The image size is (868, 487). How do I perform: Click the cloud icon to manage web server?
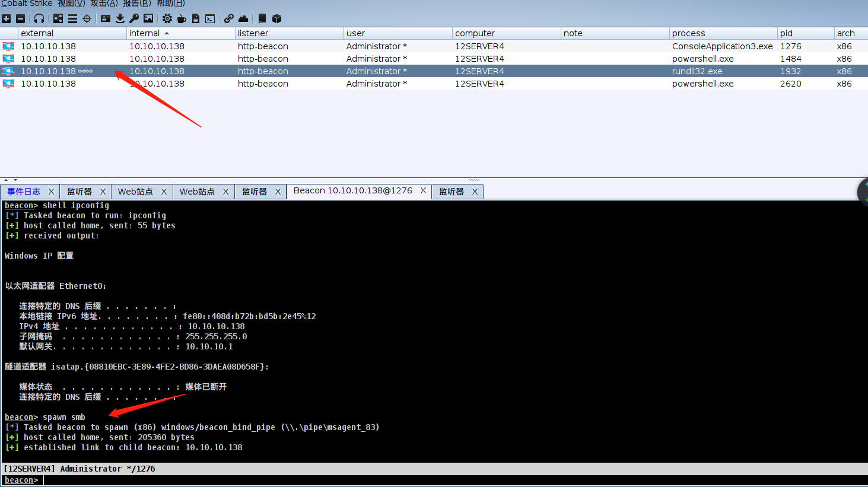pos(243,18)
